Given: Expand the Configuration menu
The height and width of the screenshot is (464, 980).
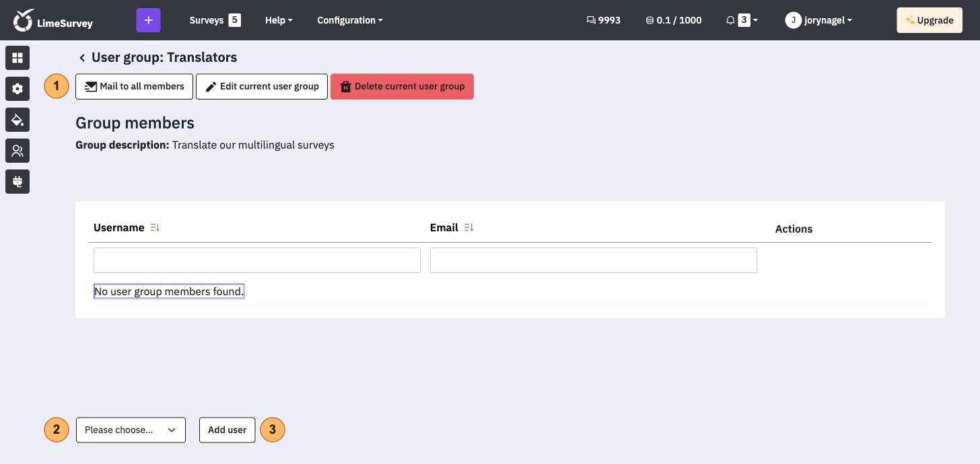Looking at the screenshot, I should coord(350,20).
